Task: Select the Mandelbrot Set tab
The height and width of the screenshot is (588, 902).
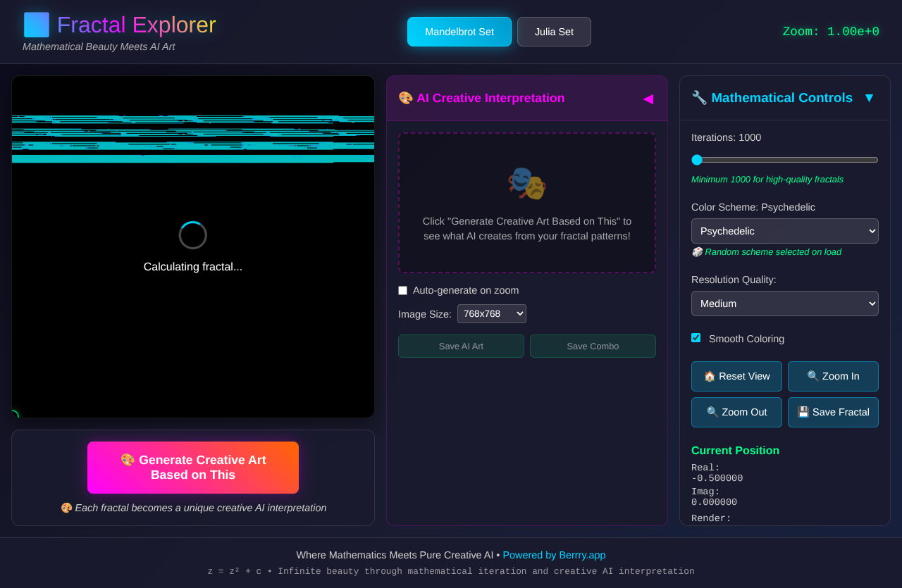Action: [x=459, y=32]
